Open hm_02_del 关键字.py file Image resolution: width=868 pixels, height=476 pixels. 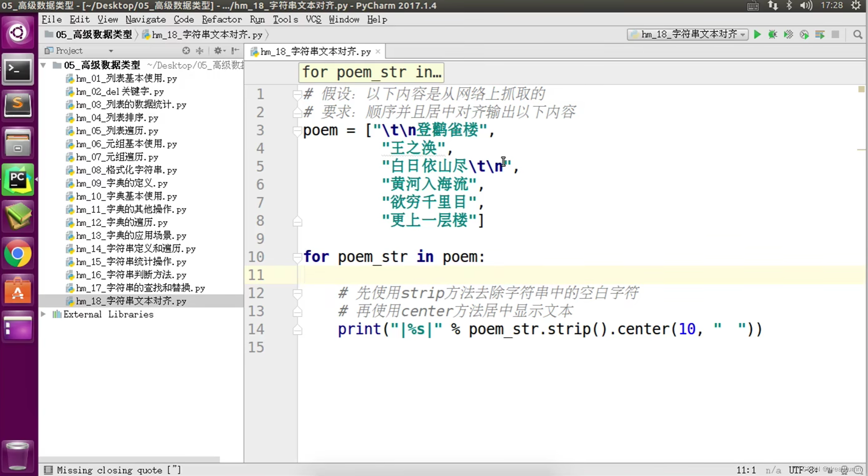coord(115,92)
